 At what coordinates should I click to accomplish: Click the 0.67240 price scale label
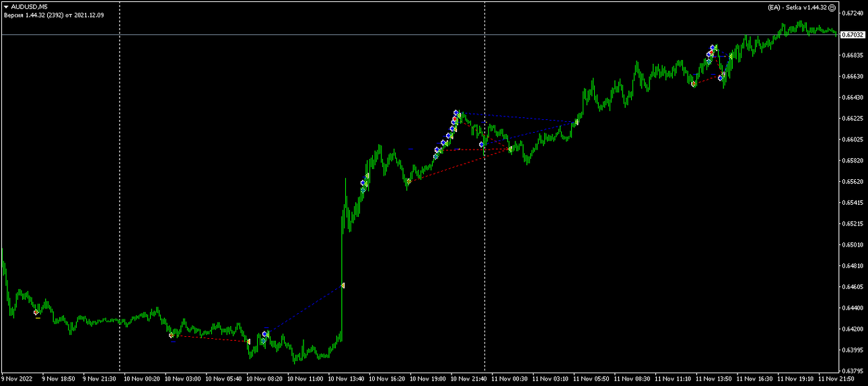tap(853, 13)
